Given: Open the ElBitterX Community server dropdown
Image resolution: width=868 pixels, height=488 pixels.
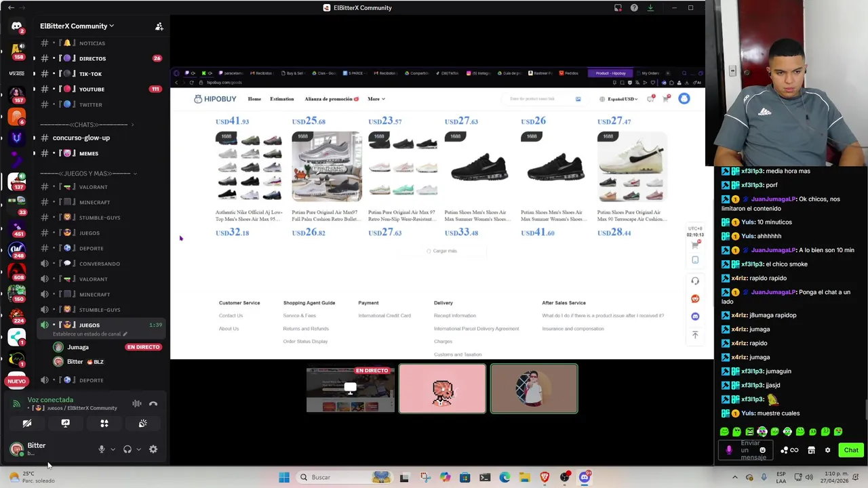Looking at the screenshot, I should click(77, 26).
